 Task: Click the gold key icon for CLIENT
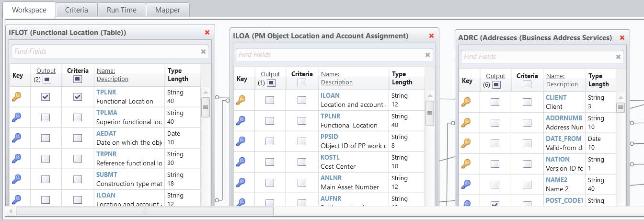point(465,102)
